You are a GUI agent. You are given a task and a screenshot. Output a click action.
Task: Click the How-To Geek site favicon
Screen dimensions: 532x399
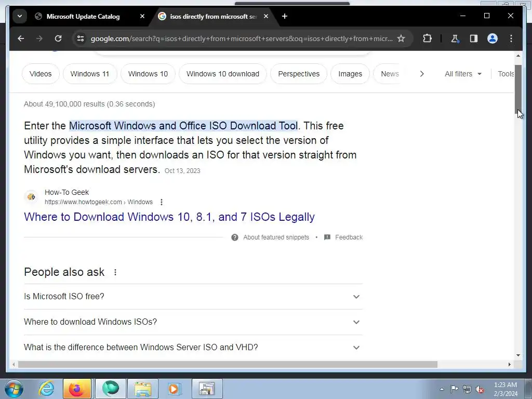tap(31, 197)
